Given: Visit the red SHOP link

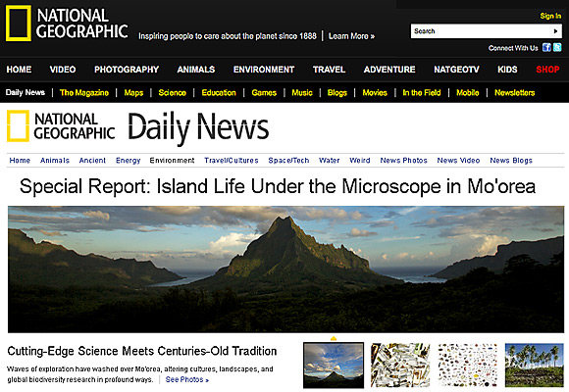Looking at the screenshot, I should [547, 70].
